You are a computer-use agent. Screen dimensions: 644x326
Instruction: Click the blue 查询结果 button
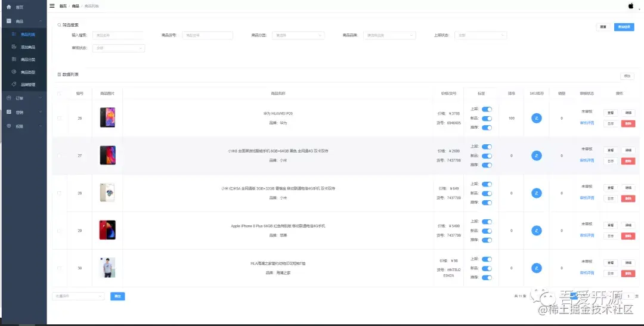pyautogui.click(x=624, y=27)
